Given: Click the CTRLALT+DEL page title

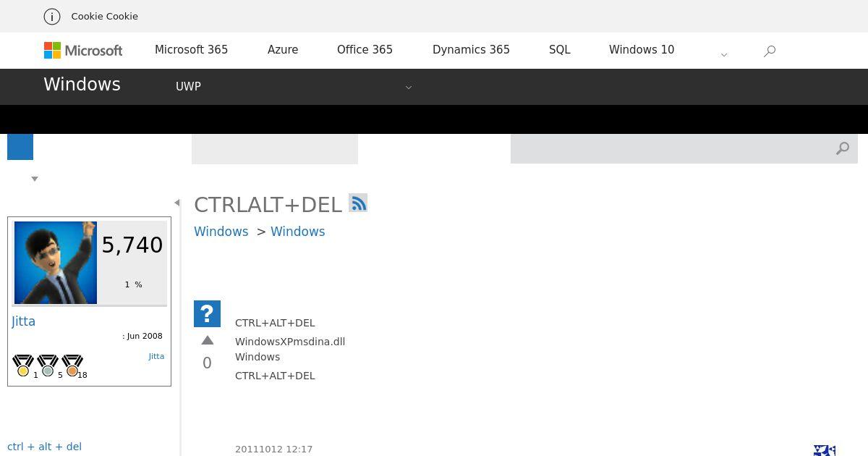Looking at the screenshot, I should pos(268,205).
